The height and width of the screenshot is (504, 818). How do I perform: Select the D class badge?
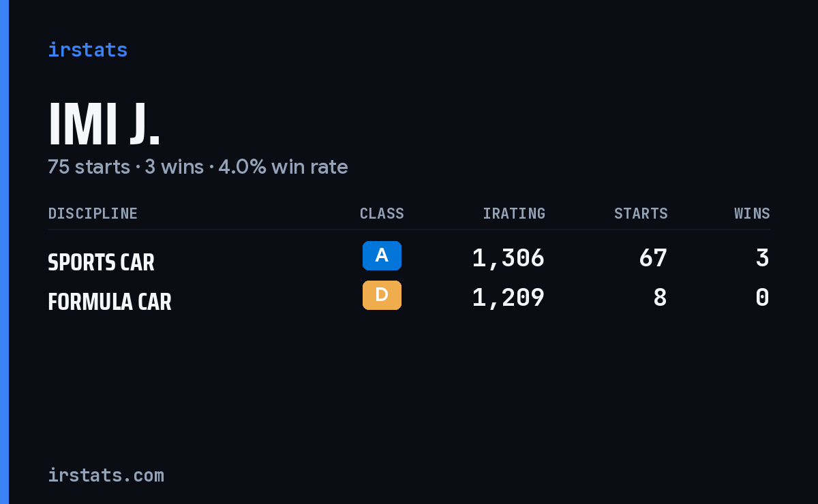click(x=382, y=295)
